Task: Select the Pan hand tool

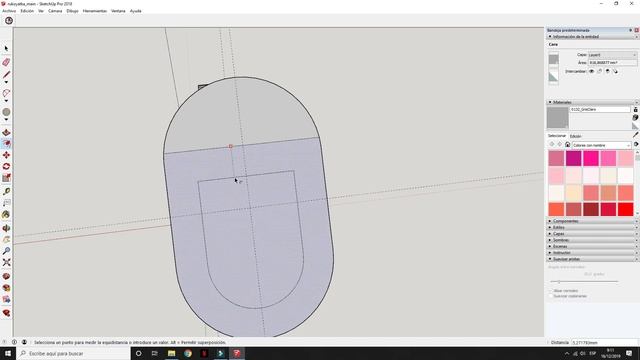Action: [6, 240]
